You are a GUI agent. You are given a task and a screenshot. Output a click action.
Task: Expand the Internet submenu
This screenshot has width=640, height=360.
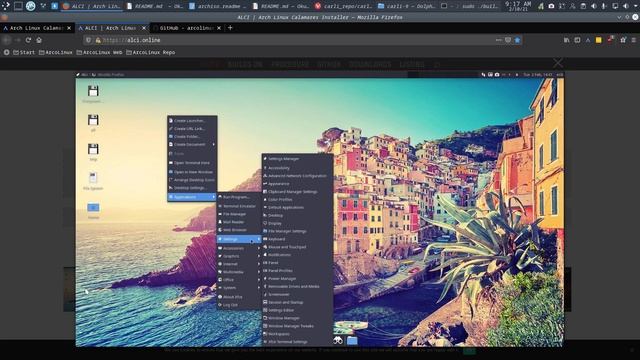[239, 264]
